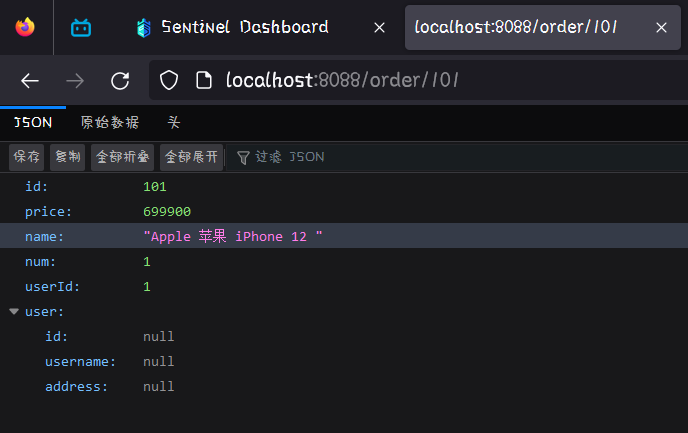
Task: Click the 全部展开 button
Action: (191, 157)
